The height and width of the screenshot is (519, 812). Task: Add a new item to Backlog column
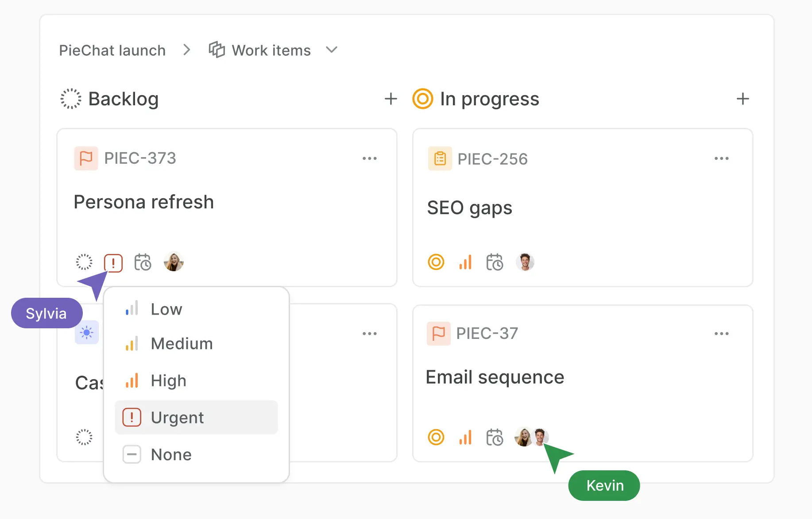coord(391,99)
